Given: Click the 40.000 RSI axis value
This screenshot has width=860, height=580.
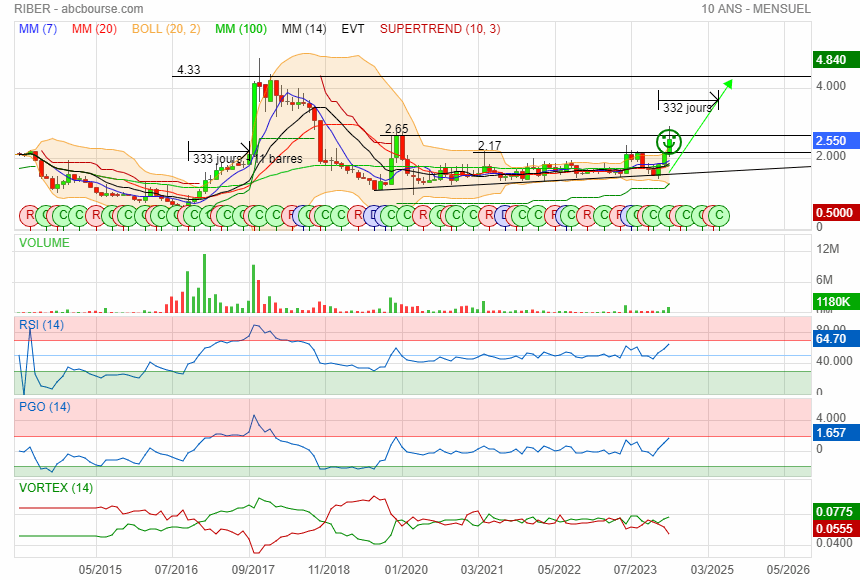Looking at the screenshot, I should coord(834,361).
